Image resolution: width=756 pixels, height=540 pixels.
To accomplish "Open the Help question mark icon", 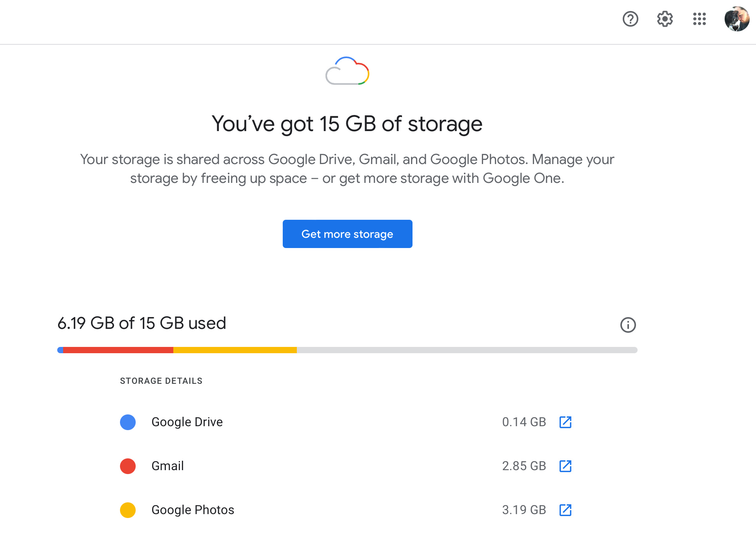I will (x=630, y=19).
